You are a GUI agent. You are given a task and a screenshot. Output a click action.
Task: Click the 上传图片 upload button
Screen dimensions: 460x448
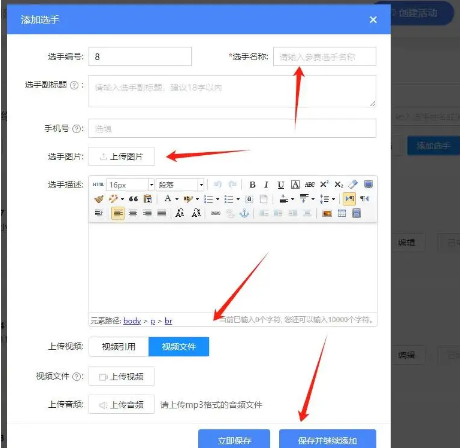point(121,156)
